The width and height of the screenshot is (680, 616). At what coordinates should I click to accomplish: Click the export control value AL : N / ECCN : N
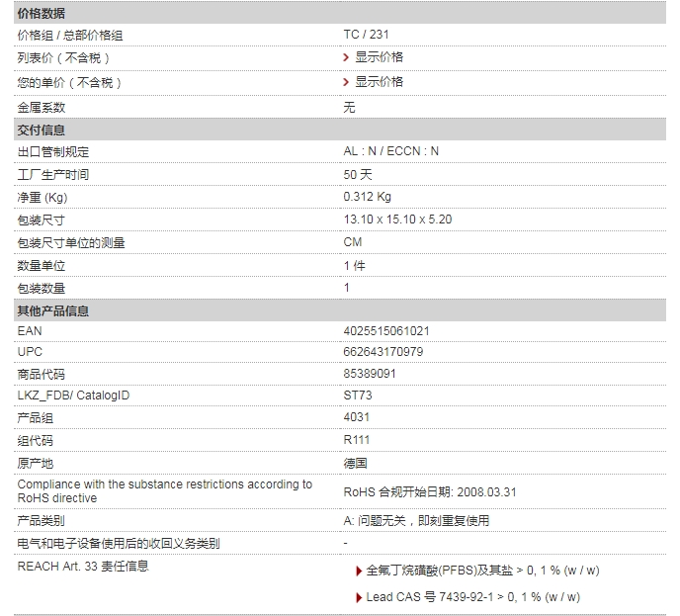click(391, 151)
